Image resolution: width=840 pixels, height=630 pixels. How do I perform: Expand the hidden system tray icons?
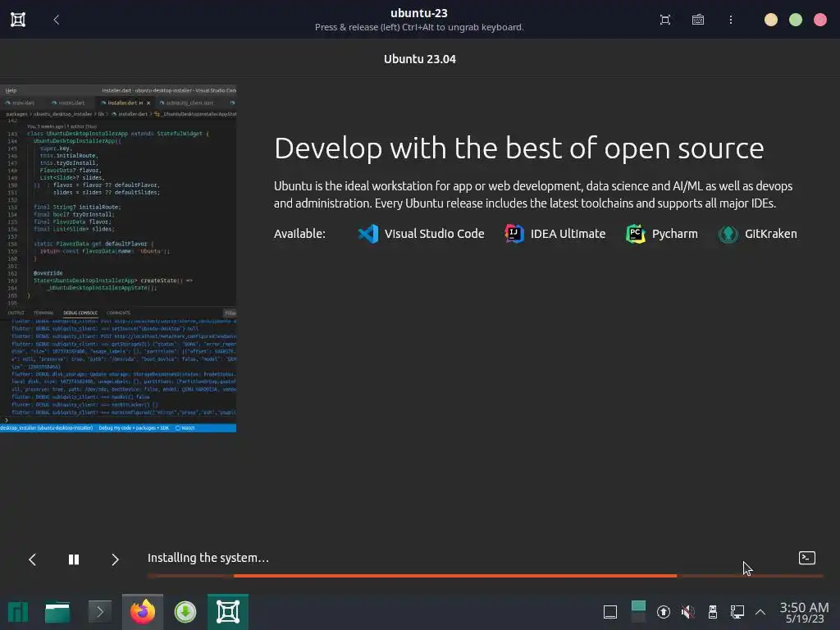760,612
